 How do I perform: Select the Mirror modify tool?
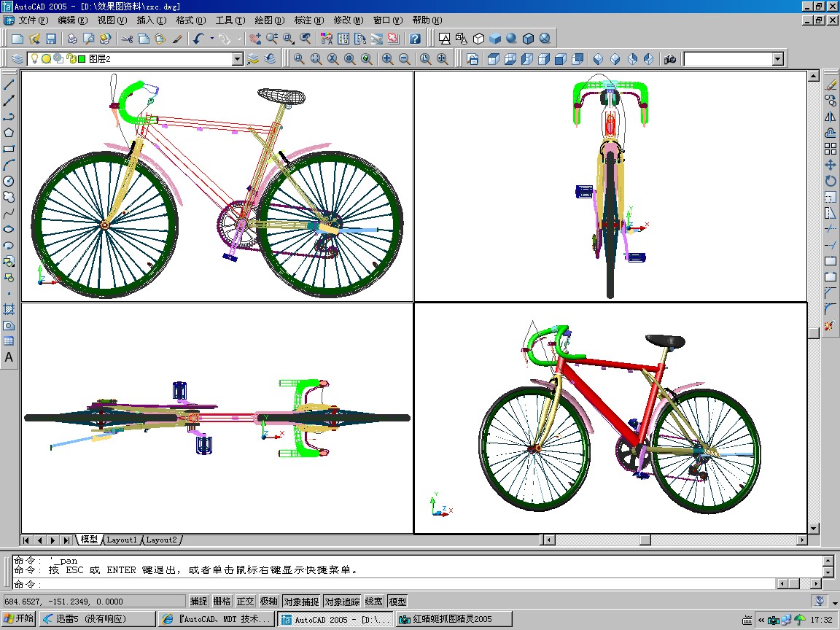(x=831, y=117)
